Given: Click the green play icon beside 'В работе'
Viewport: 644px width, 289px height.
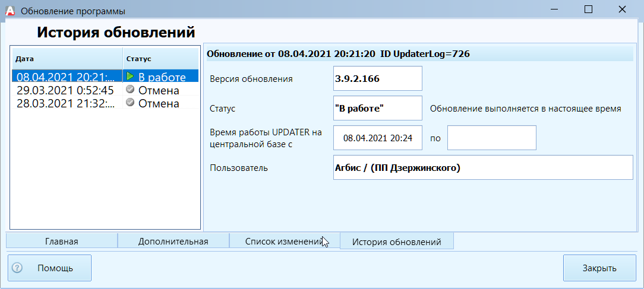Looking at the screenshot, I should point(130,77).
